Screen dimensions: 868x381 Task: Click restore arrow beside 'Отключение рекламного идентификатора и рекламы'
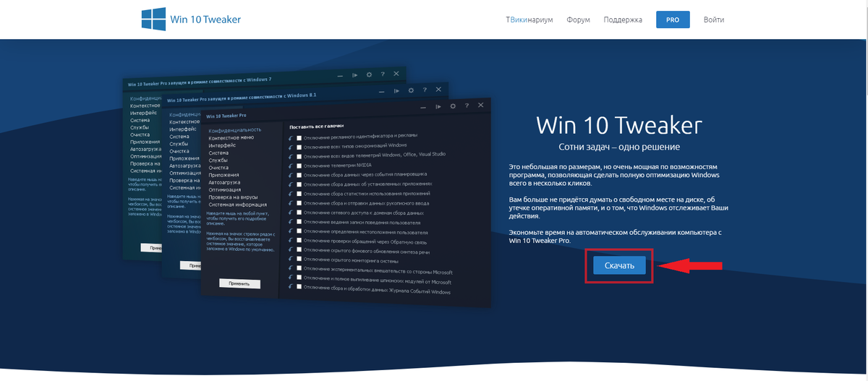click(x=290, y=137)
